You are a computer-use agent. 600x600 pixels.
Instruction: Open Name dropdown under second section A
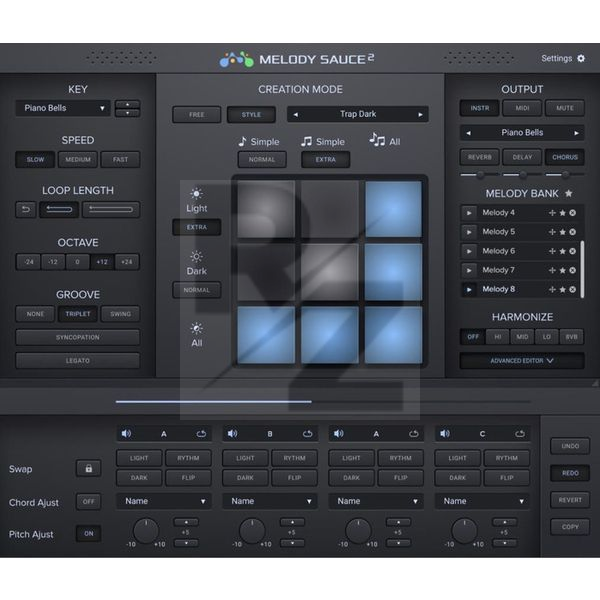tap(376, 501)
